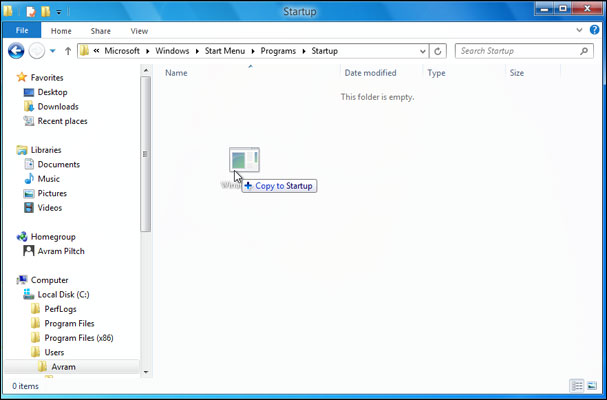Click the Back navigation arrow
Screen dimensions: 607x400
[x=16, y=51]
